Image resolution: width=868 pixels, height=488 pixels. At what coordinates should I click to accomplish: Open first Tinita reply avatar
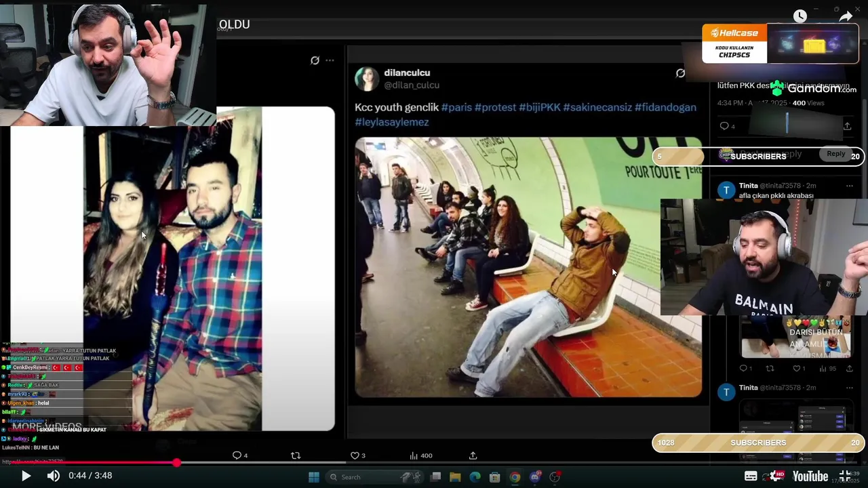[x=726, y=190]
